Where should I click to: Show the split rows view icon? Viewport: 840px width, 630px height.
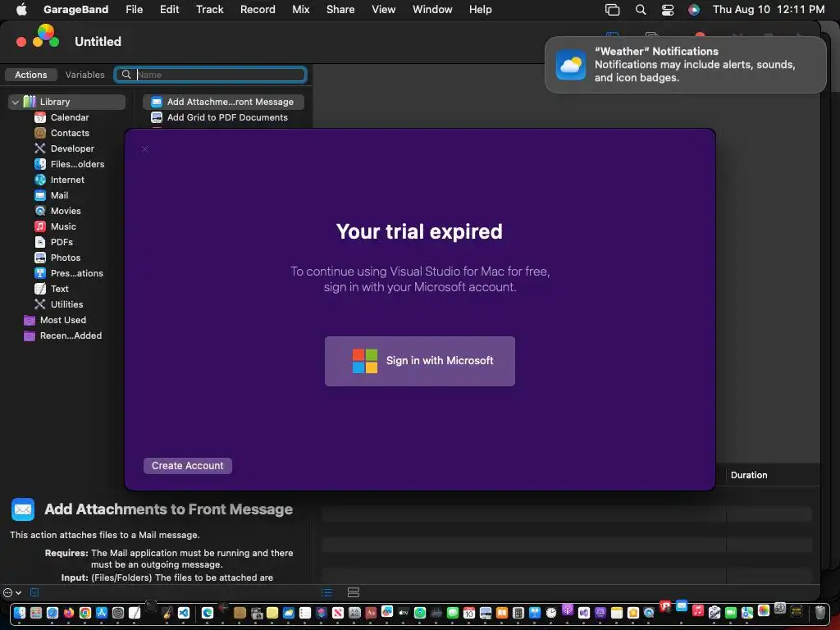click(x=353, y=592)
